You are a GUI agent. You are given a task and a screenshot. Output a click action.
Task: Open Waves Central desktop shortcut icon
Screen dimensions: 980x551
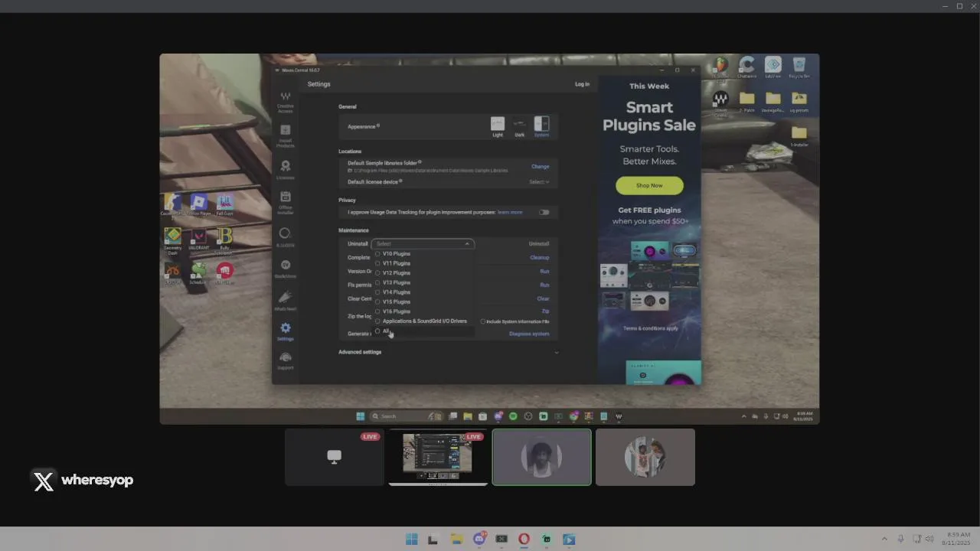click(720, 103)
